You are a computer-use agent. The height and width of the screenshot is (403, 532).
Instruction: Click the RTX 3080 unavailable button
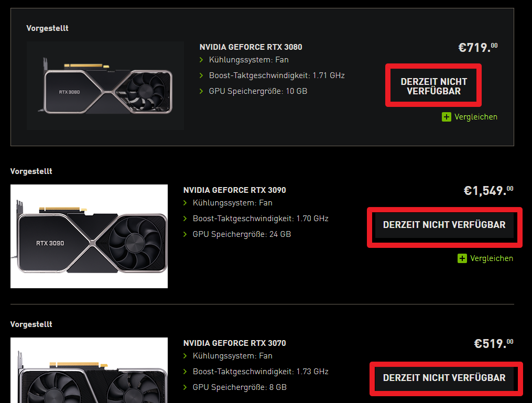tap(433, 85)
